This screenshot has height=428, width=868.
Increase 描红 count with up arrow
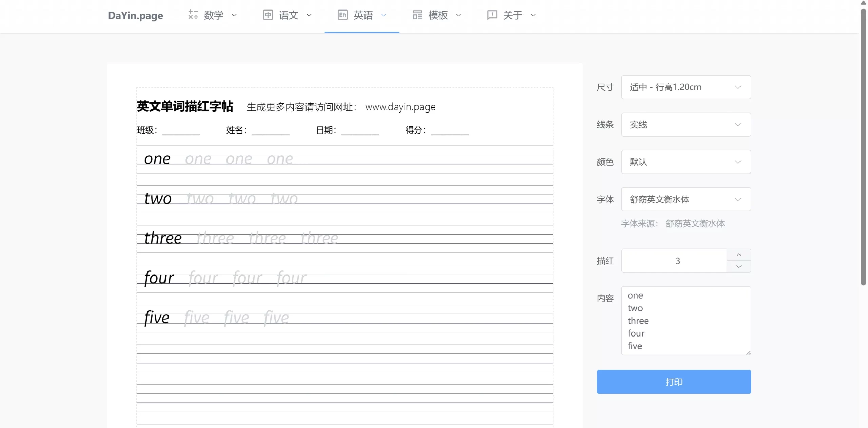tap(739, 255)
